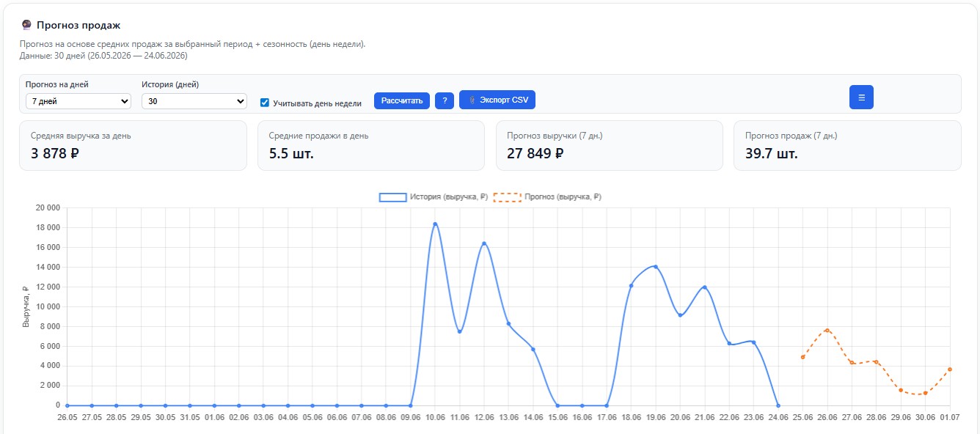Click the Прогноз выручки (7 дн.) label

point(555,136)
